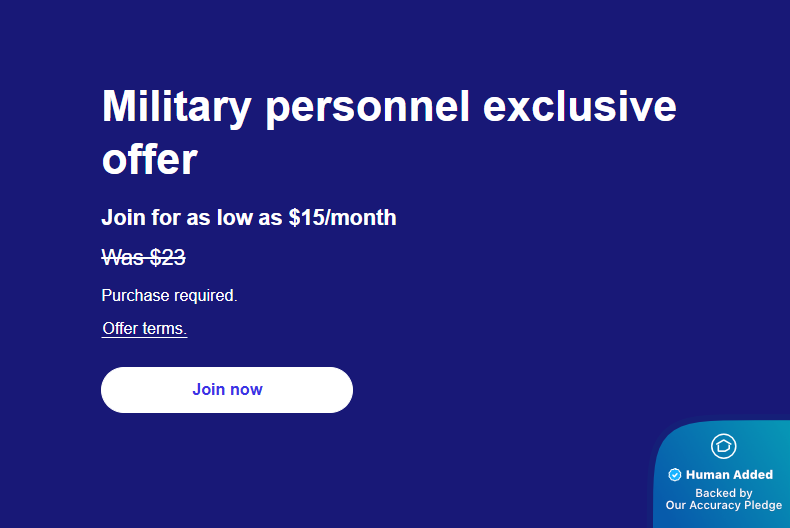Click the house icon in the badge
Image resolution: width=790 pixels, height=528 pixels.
pos(723,446)
